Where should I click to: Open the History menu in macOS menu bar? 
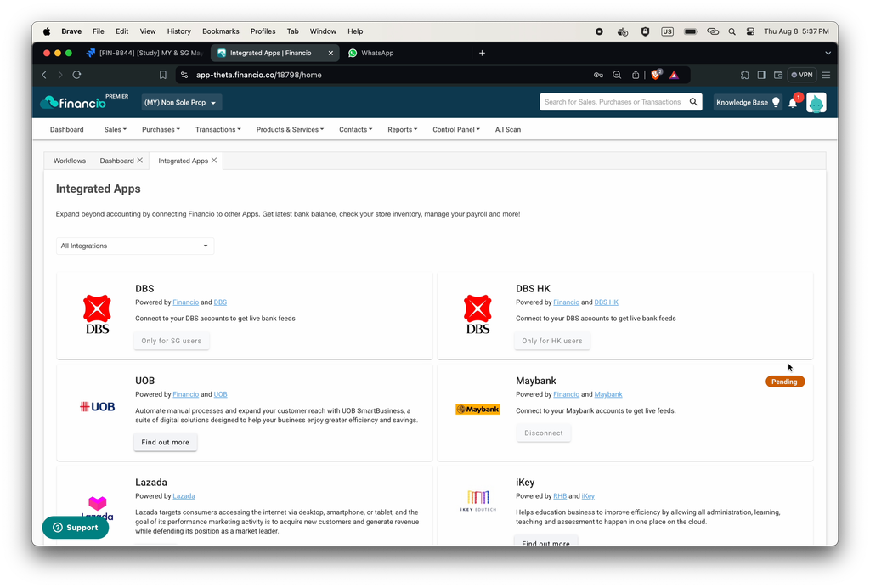click(x=178, y=31)
